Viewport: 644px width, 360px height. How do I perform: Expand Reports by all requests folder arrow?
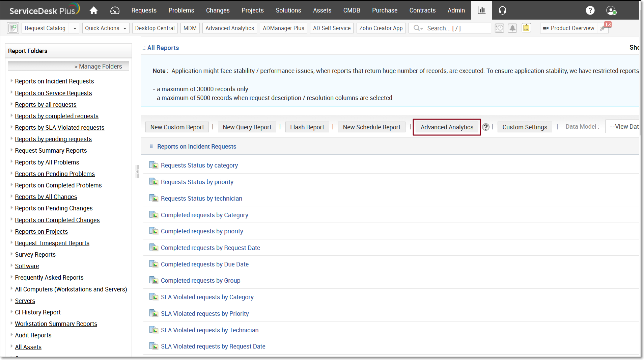click(x=11, y=104)
